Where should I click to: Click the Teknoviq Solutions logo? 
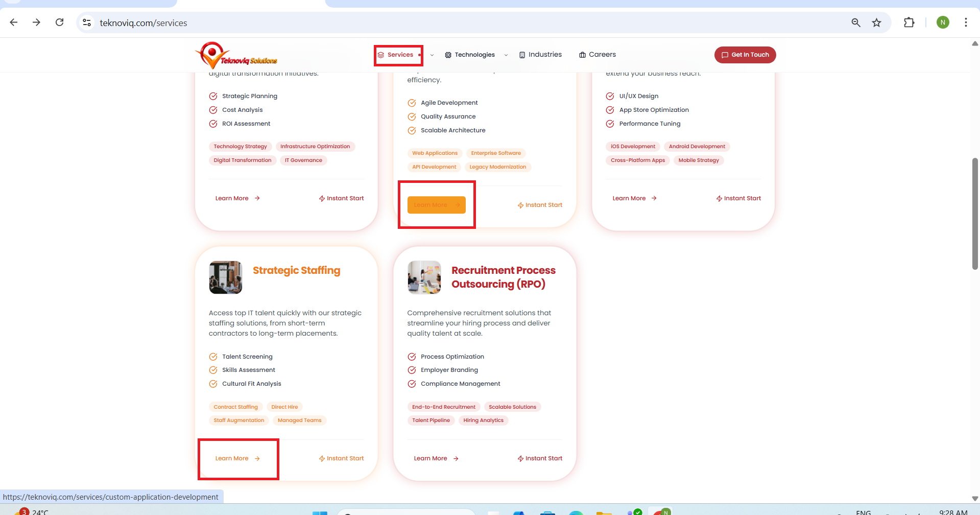(x=236, y=56)
